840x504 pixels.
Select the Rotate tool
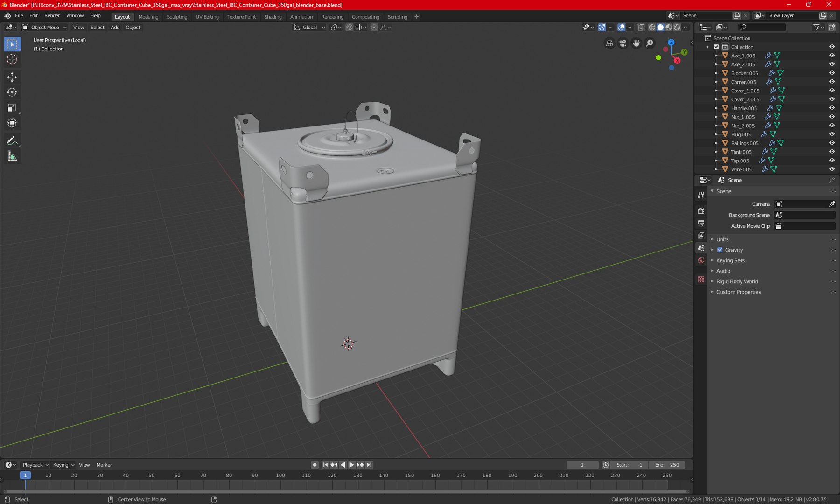(12, 92)
